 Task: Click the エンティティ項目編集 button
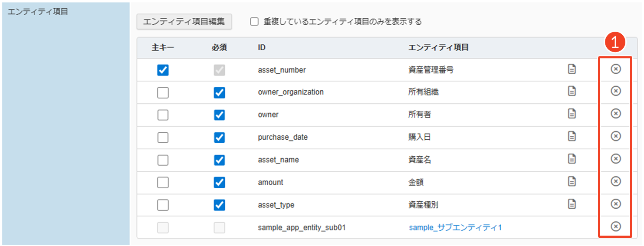(x=184, y=22)
